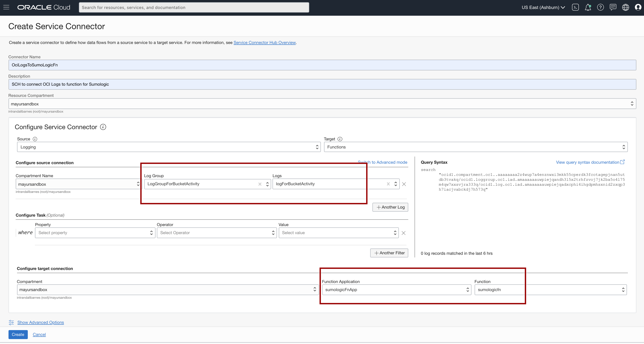Image resolution: width=644 pixels, height=344 pixels.
Task: Open the navigation hamburger menu
Action: coord(6,7)
